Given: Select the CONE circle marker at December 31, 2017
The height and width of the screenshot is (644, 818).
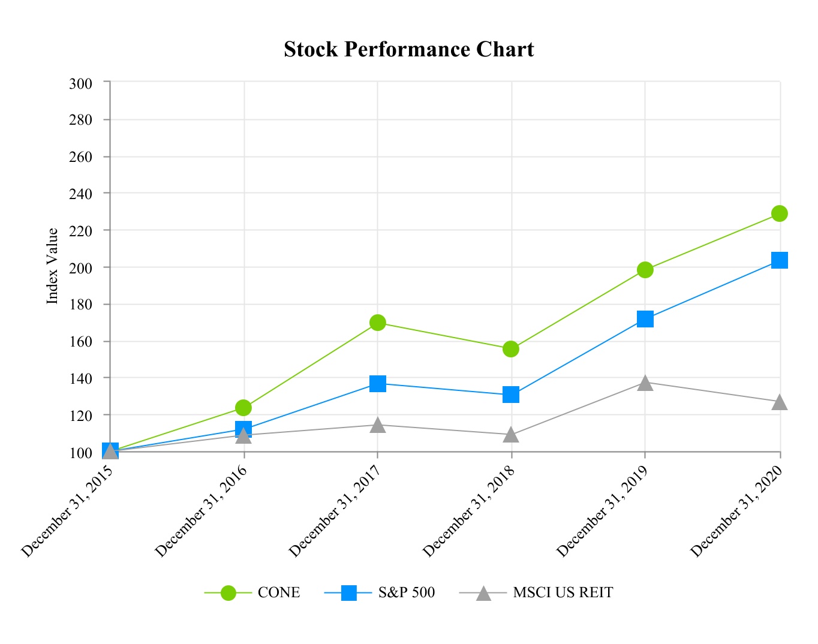Looking at the screenshot, I should tap(378, 323).
